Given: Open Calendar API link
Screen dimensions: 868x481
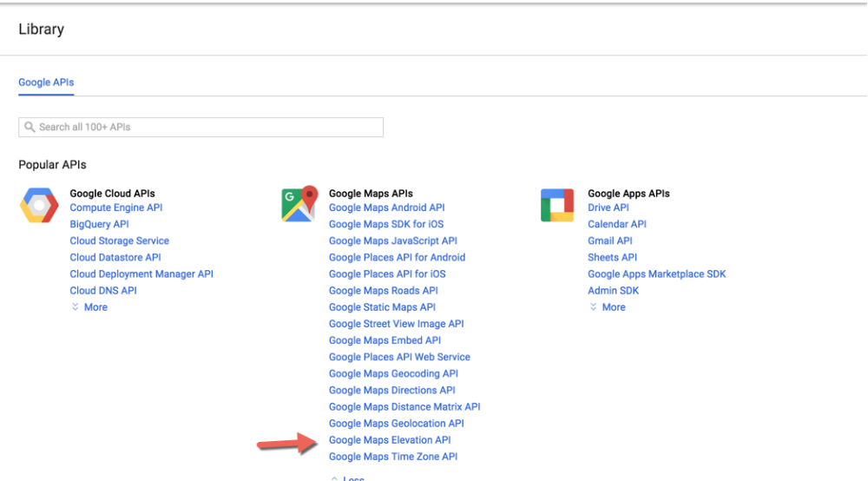Looking at the screenshot, I should point(617,224).
